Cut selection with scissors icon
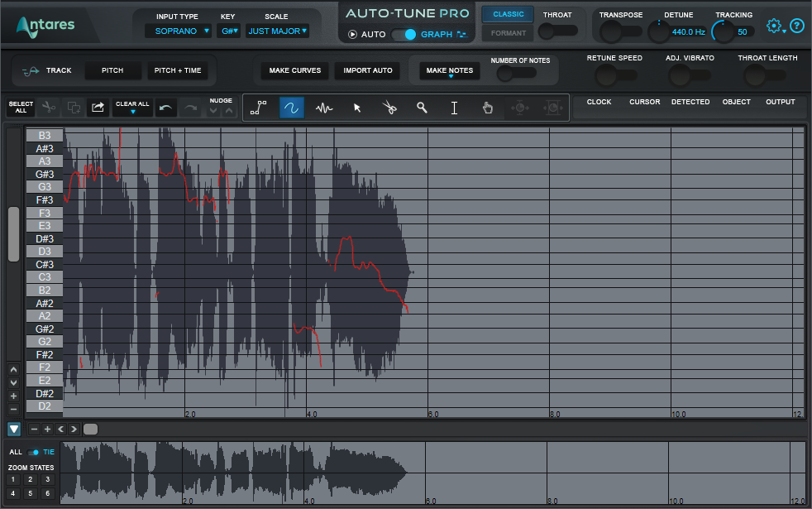The width and height of the screenshot is (812, 509). 49,108
